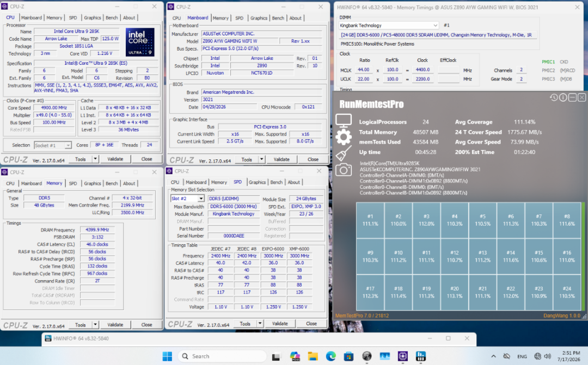Select Memory tab in the CPU-Z CPU window
The image size is (588, 365).
point(54,17)
